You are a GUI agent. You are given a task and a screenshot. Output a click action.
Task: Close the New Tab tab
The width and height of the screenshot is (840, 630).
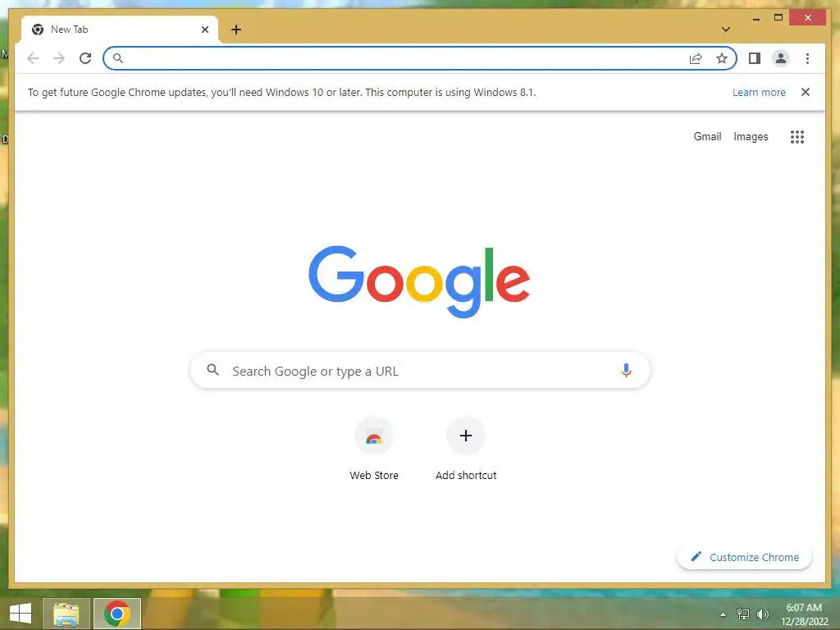[204, 30]
